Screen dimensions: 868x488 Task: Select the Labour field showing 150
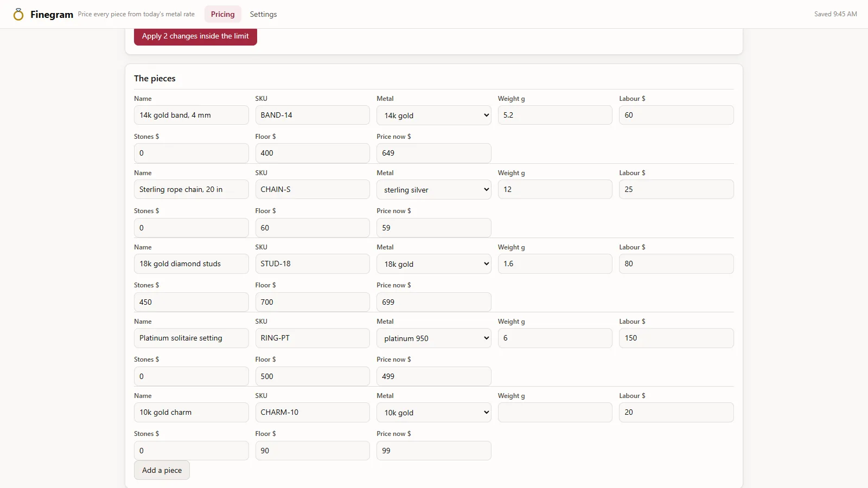(x=676, y=338)
